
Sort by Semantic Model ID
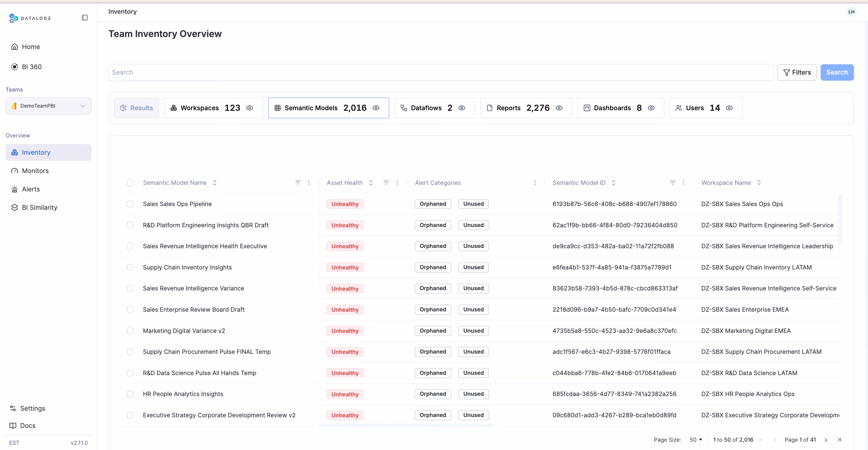click(x=614, y=183)
